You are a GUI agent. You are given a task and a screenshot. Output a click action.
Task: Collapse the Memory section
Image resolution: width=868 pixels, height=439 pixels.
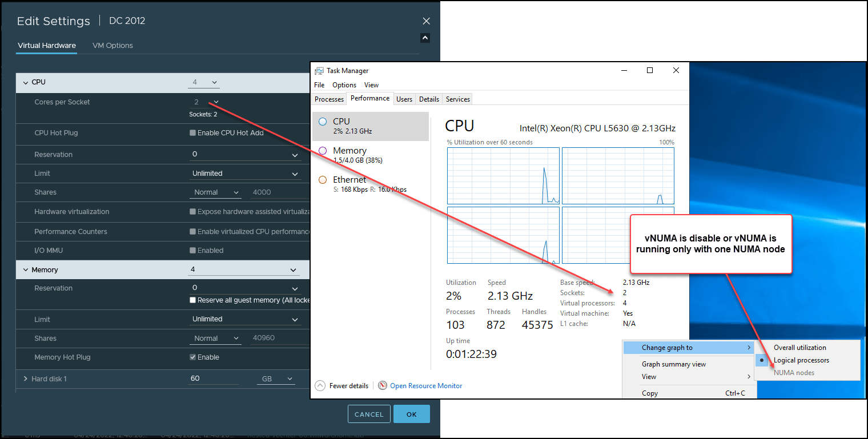pyautogui.click(x=26, y=270)
